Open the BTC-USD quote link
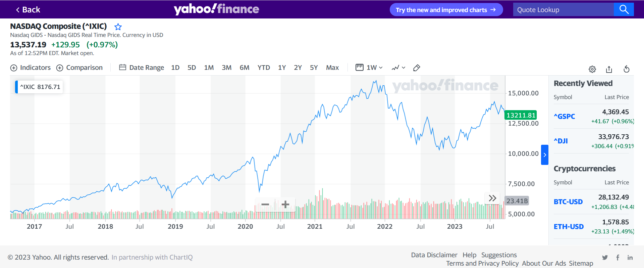 [x=568, y=202]
